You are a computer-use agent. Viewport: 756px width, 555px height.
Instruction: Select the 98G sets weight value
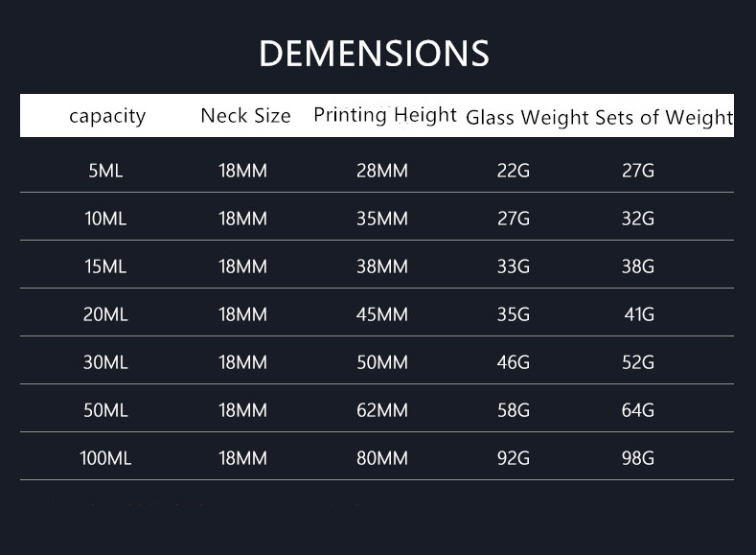click(638, 458)
